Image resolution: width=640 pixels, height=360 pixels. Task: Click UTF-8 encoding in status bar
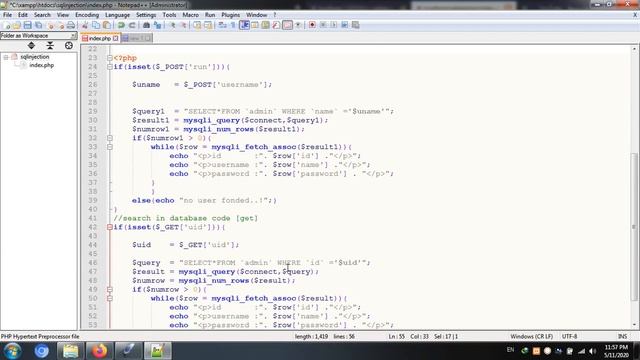tap(569, 336)
